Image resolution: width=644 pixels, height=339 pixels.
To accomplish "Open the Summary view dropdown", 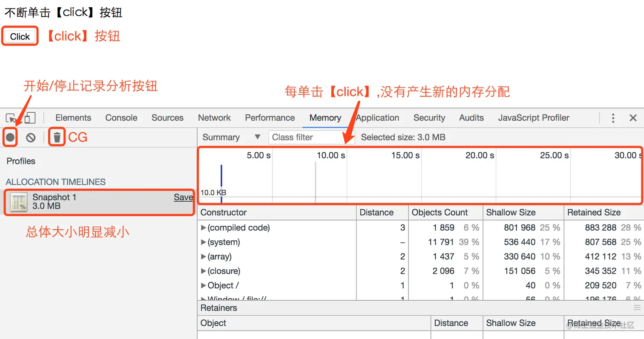I will click(231, 137).
